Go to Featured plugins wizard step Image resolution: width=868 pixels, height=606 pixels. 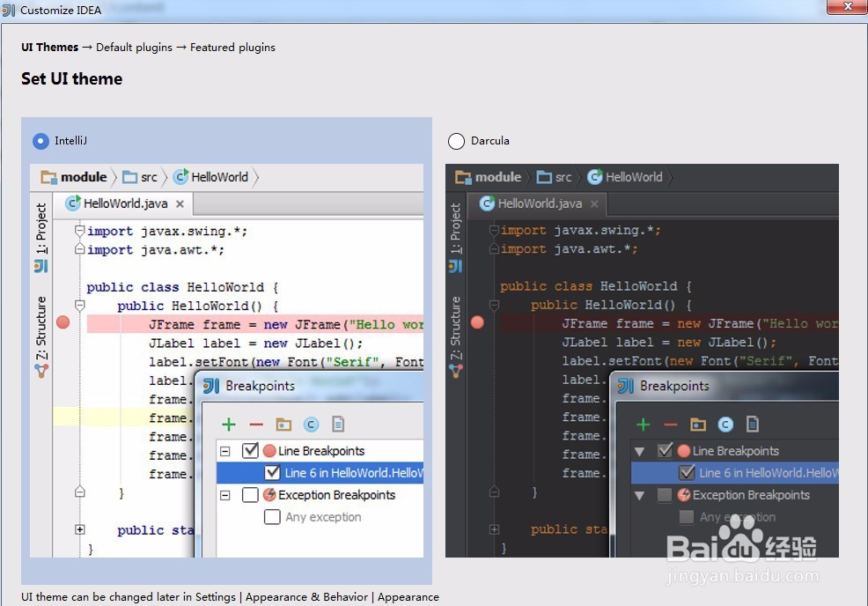232,48
